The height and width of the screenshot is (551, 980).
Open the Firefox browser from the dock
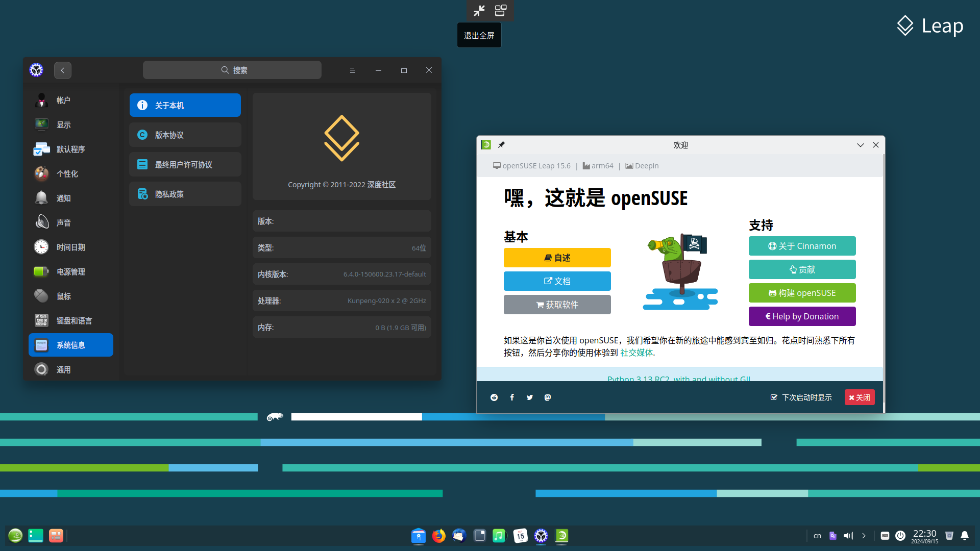438,536
